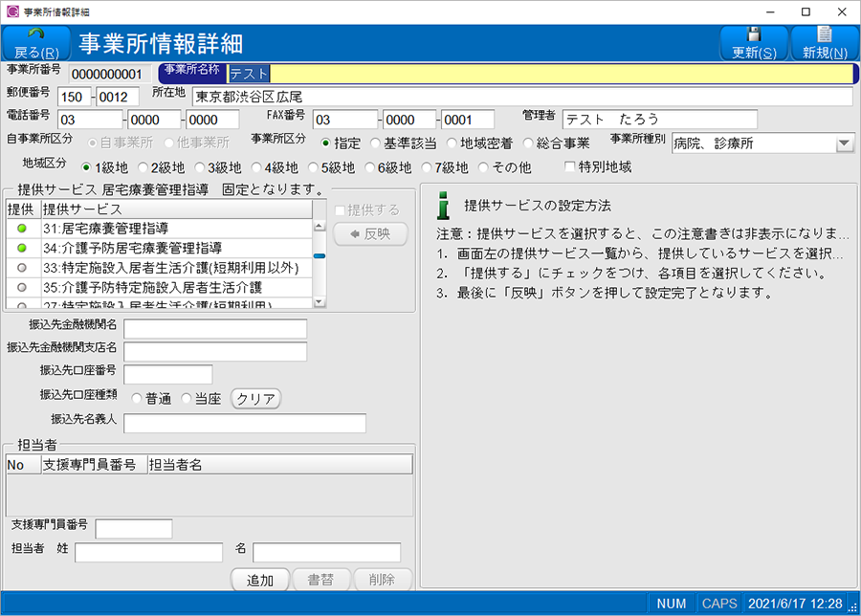Click the new document icon on 新規(N)
861x616 pixels.
pyautogui.click(x=824, y=33)
